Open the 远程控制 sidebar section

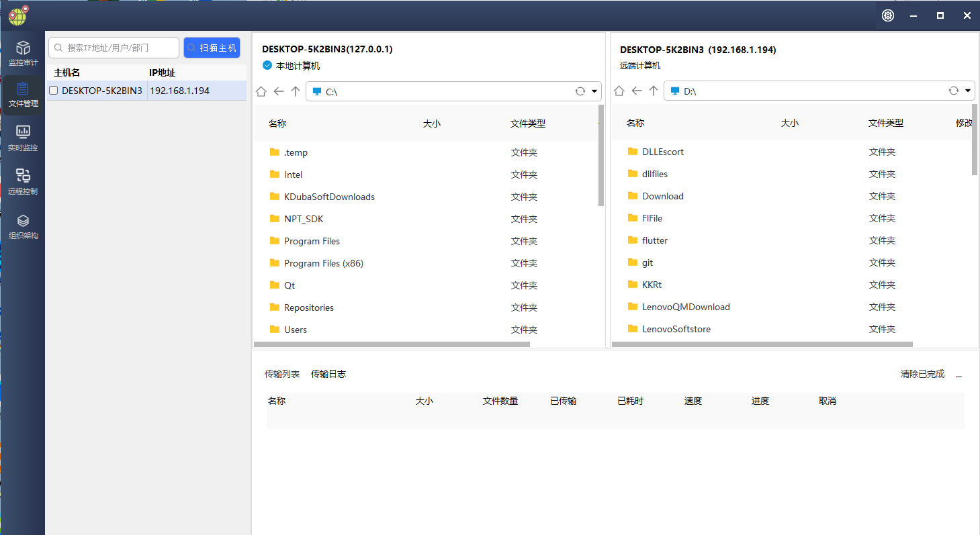(x=23, y=182)
